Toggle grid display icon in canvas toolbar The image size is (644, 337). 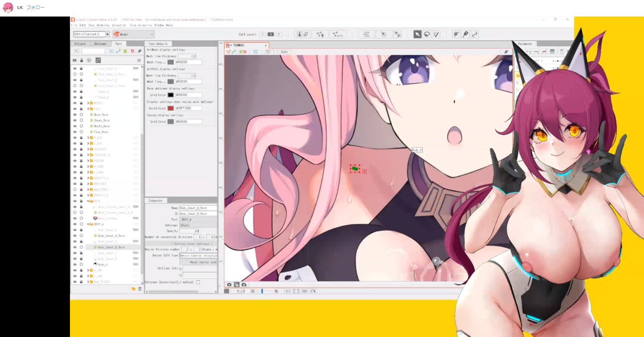click(268, 52)
